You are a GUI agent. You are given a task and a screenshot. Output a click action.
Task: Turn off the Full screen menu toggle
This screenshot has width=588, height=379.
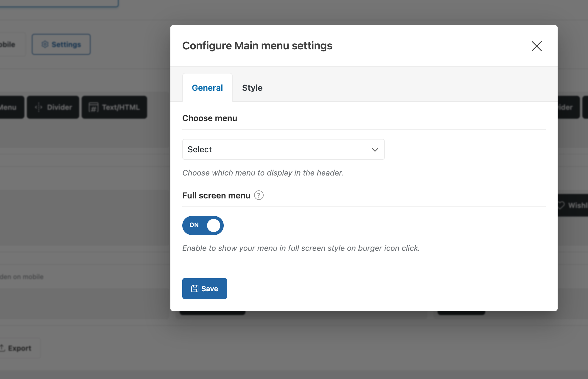click(203, 225)
